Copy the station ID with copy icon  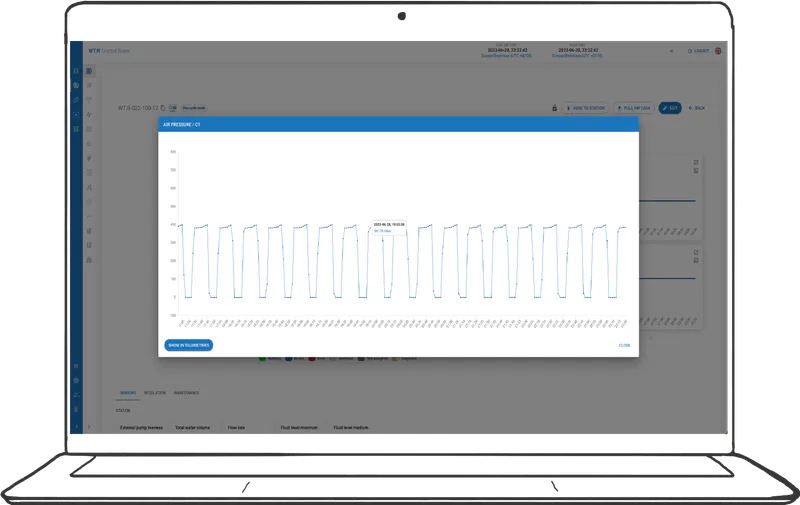(163, 108)
